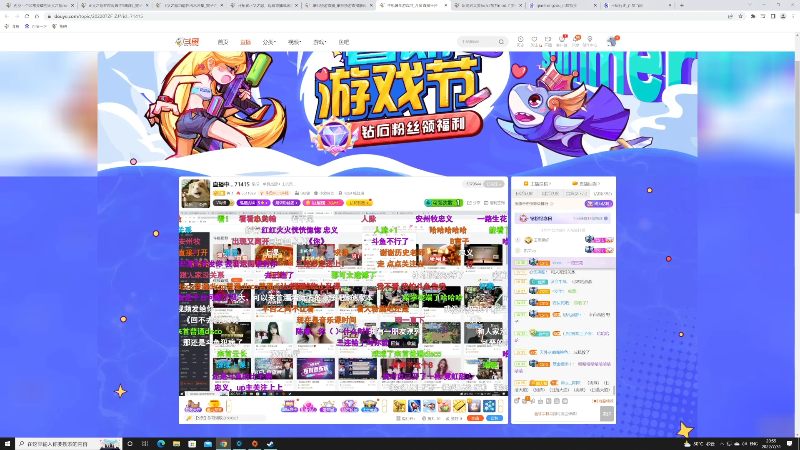Image resolution: width=800 pixels, height=450 pixels.
Task: Click the first emoji-style chat toolbar icon
Action: [516, 401]
